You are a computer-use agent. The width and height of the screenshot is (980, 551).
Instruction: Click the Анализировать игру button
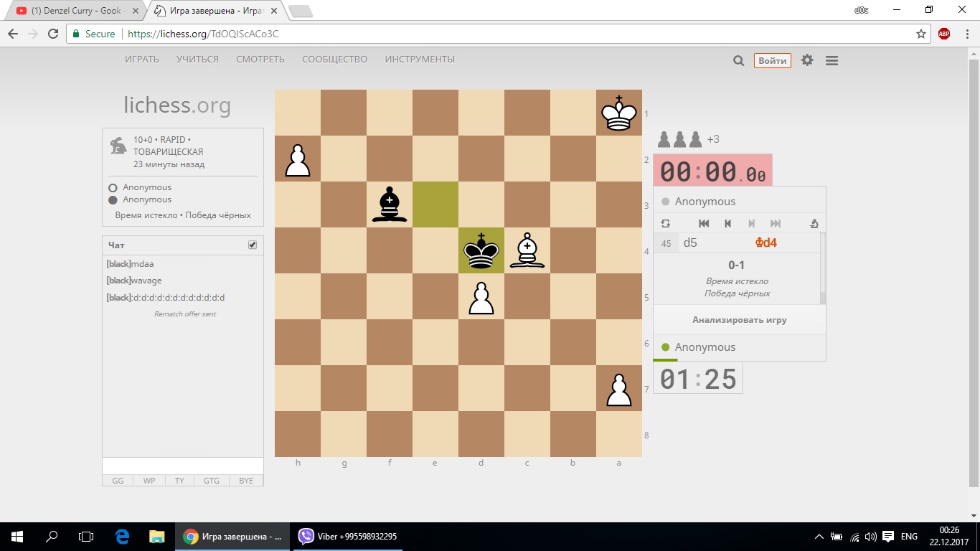pos(740,320)
